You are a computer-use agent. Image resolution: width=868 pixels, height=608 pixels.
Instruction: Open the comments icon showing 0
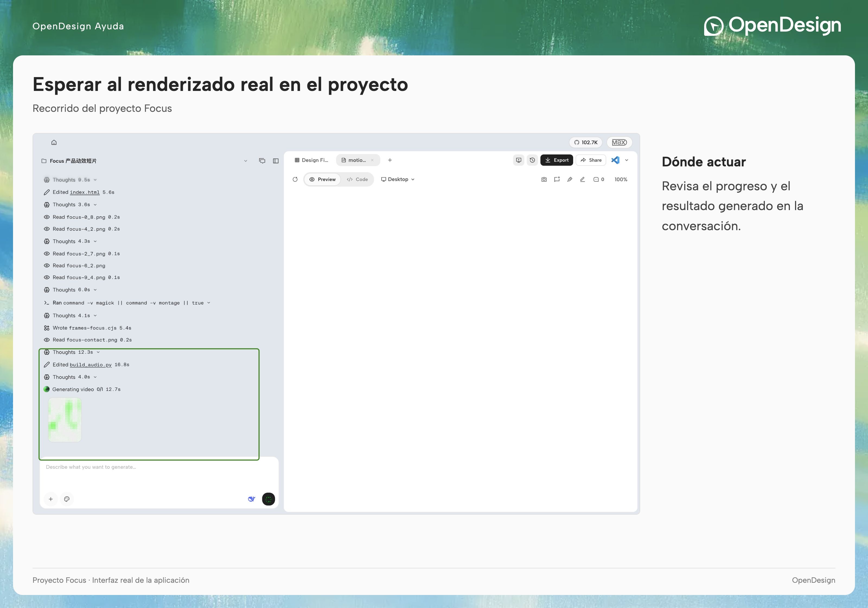point(599,179)
